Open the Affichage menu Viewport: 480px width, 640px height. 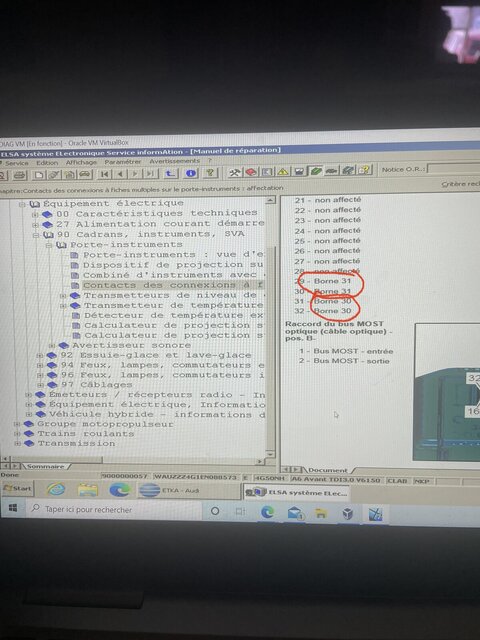click(x=81, y=162)
